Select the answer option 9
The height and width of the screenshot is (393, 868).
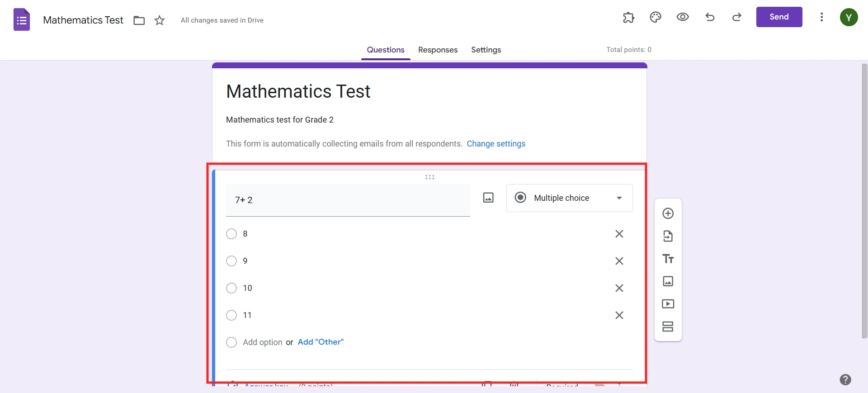tap(231, 261)
